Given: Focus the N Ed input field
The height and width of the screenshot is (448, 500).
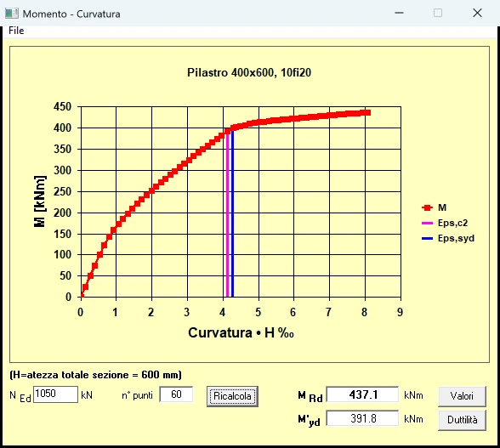Looking at the screenshot, I should tap(55, 394).
